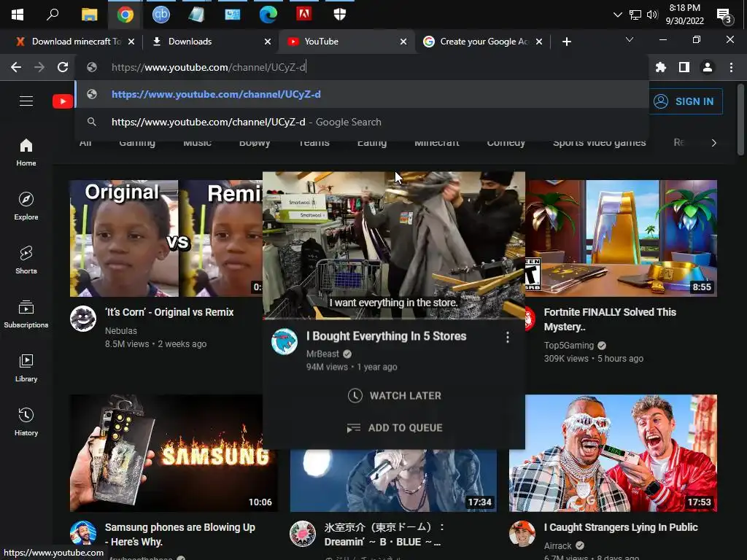Viewport: 747px width, 560px height.
Task: Open 'It's Corn' - Original vs Remix title
Action: pos(169,312)
